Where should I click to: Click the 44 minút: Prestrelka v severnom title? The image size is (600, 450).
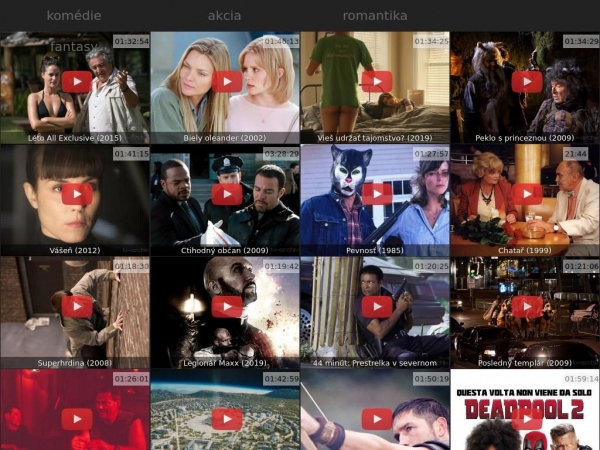tap(375, 363)
